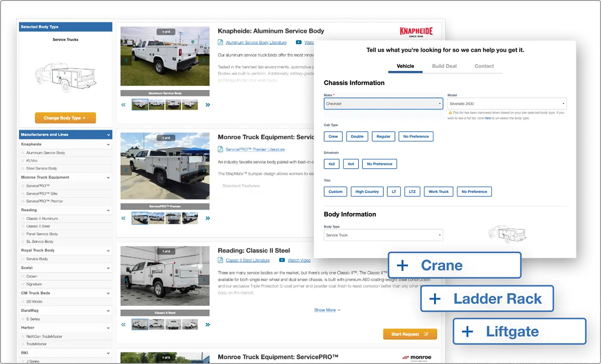Image resolution: width=601 pixels, height=364 pixels.
Task: Open the Make dropdown showing Chevrolet
Action: tap(383, 103)
